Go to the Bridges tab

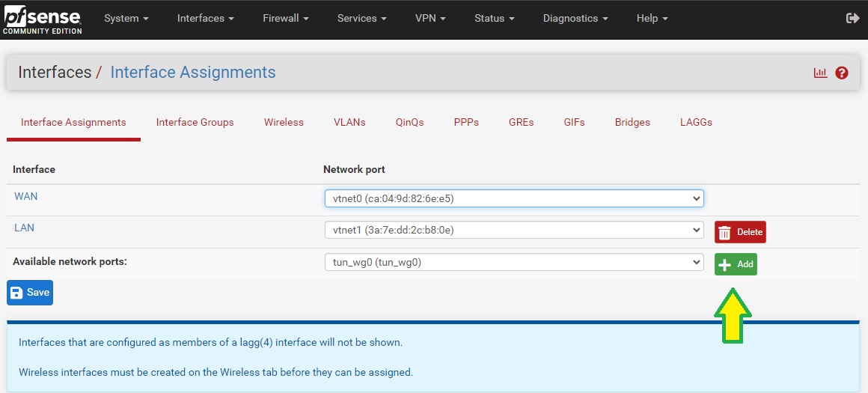(x=632, y=122)
